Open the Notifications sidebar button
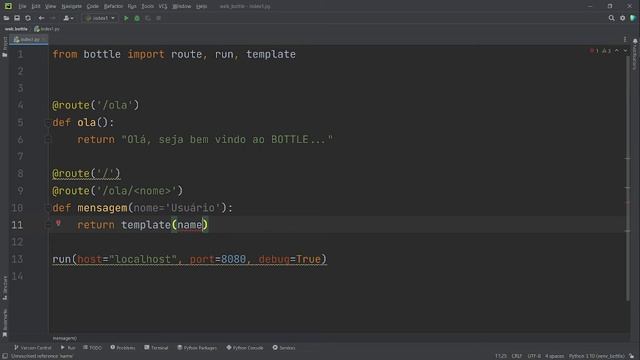Viewport: 640px width, 360px height. click(635, 54)
